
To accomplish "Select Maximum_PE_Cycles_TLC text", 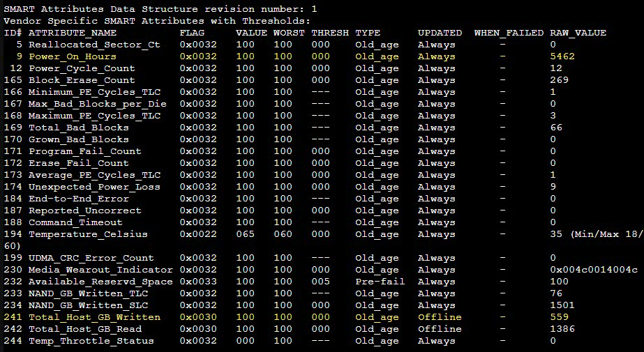I will (94, 116).
